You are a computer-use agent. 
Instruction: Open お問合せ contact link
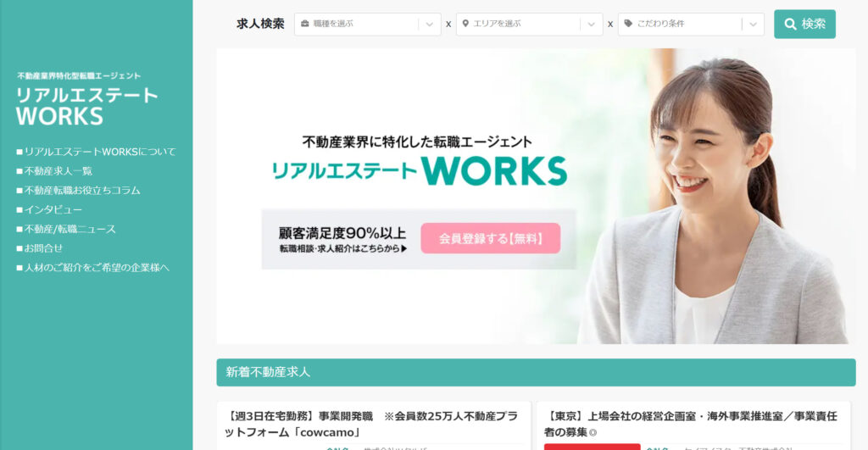click(39, 248)
